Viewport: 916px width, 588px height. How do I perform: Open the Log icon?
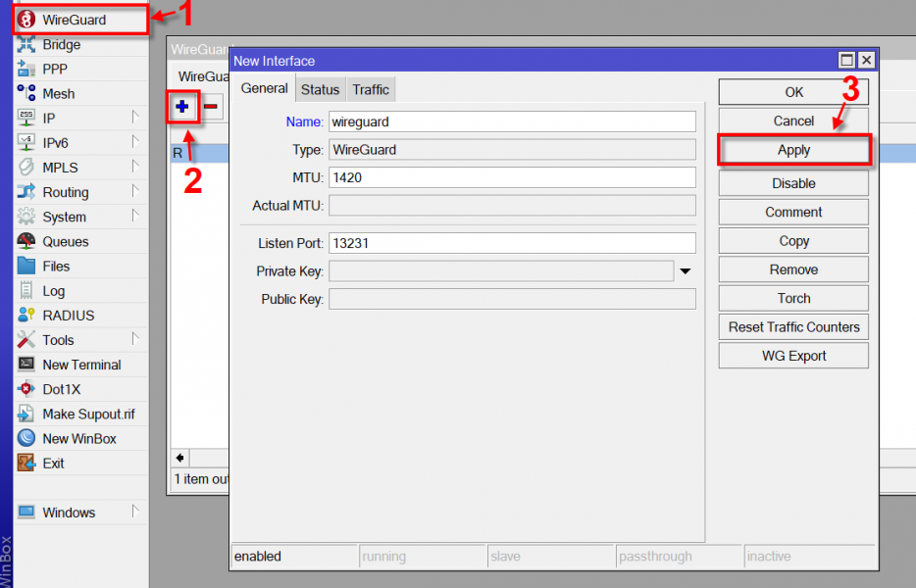coord(26,290)
